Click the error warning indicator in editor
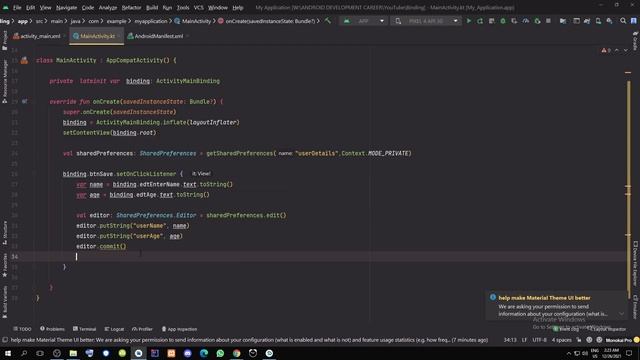The image size is (640, 360). coord(606,50)
